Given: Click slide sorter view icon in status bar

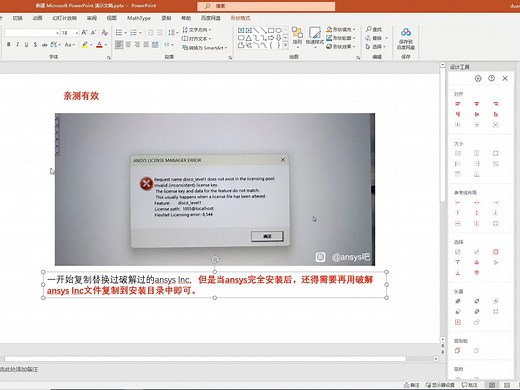Looking at the screenshot, I should click(x=507, y=385).
